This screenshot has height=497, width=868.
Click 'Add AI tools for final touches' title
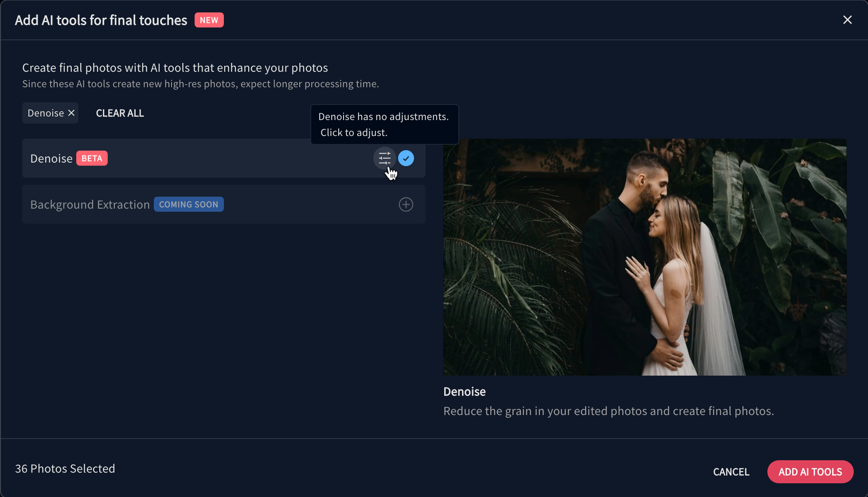[101, 20]
